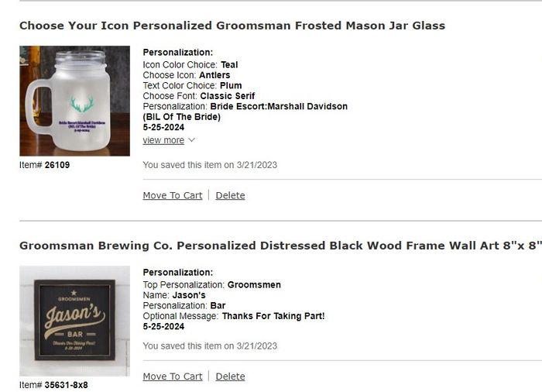Click the Item# 26109 label
Viewport: 542px width, 392px height.
pos(44,165)
